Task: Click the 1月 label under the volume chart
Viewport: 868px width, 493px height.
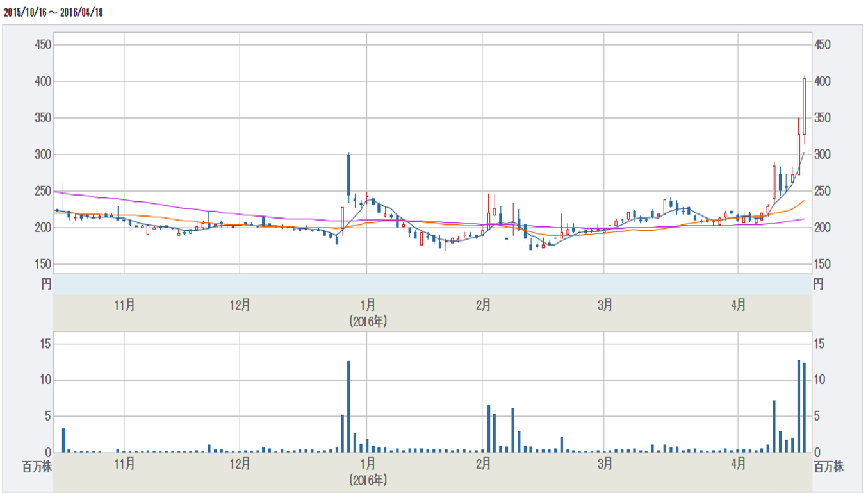Action: (x=368, y=464)
